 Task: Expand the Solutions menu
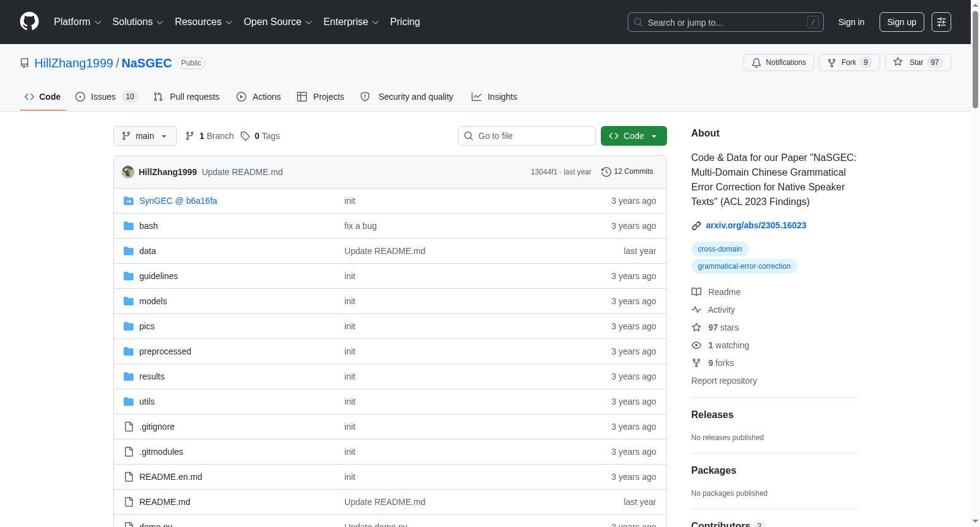[138, 22]
